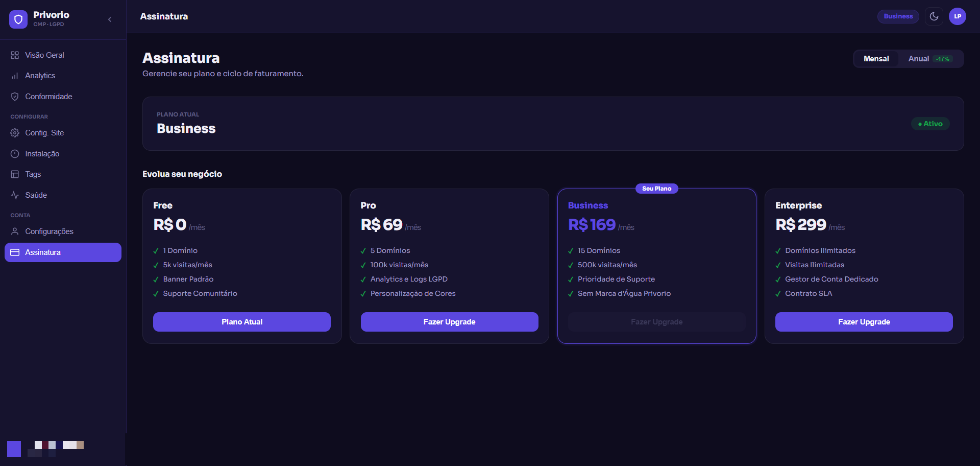Click the R$ 299 price
Screen dimensions: 980x466
(x=801, y=225)
